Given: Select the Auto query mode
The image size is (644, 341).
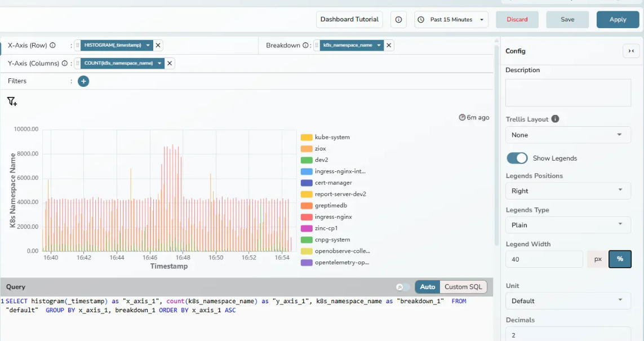Looking at the screenshot, I should [428, 287].
